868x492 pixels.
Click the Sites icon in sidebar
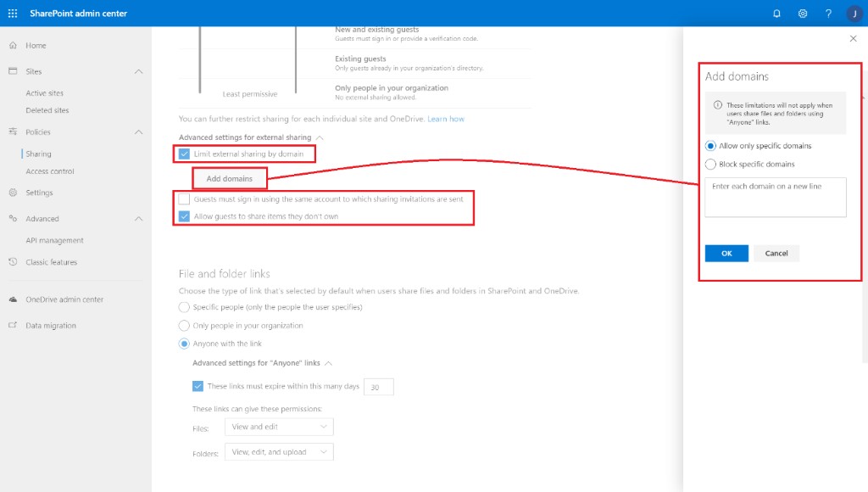[x=13, y=71]
